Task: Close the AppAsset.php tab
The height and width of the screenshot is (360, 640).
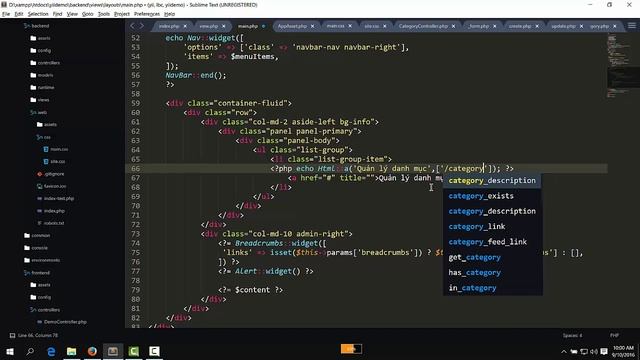Action: coord(313,26)
